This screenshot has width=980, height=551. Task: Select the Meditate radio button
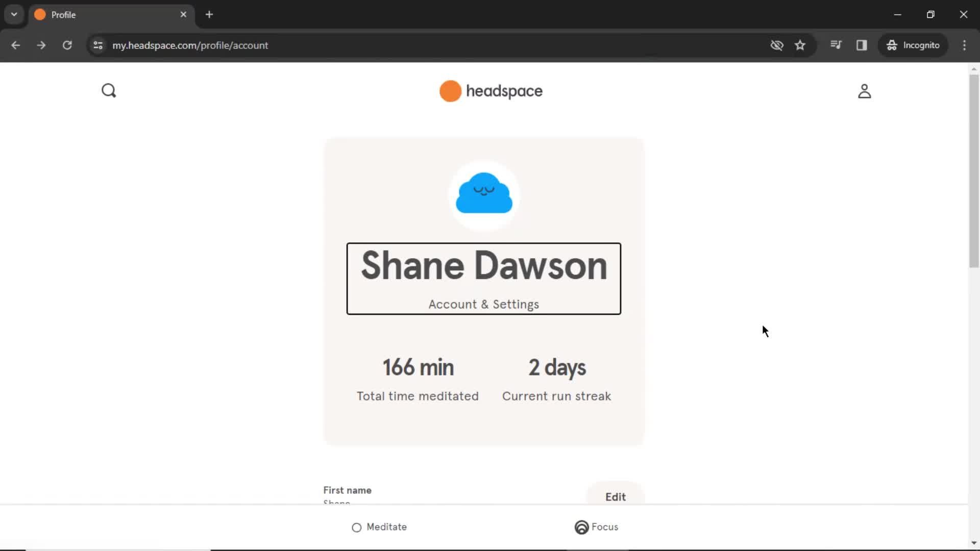(x=356, y=527)
